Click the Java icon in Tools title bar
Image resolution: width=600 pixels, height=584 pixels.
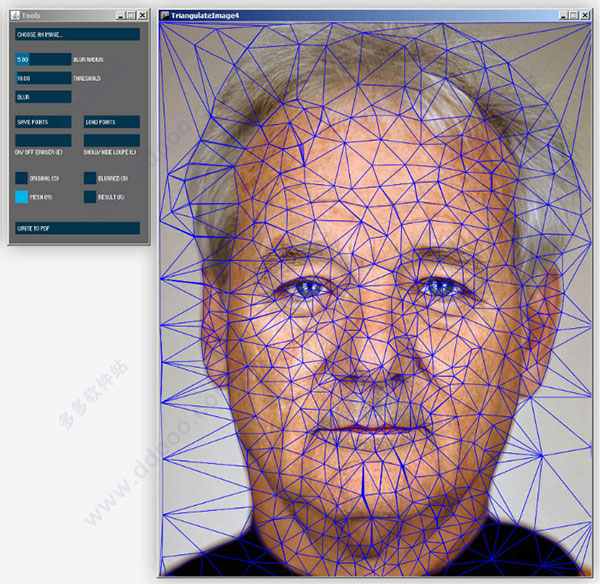click(x=16, y=15)
